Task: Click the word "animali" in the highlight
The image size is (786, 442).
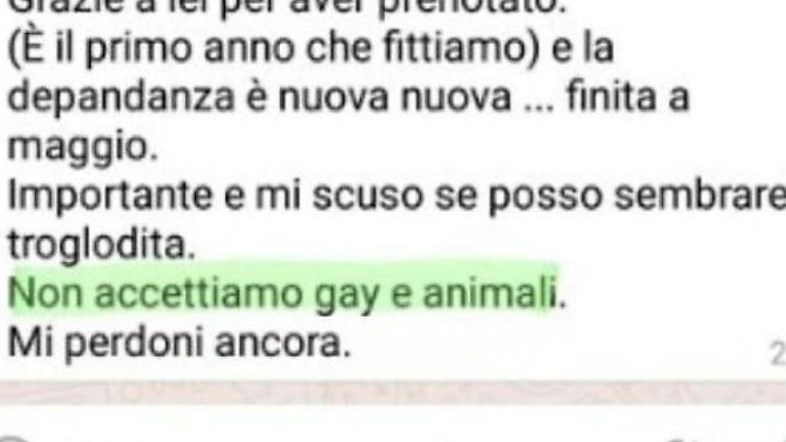Action: pyautogui.click(x=490, y=293)
